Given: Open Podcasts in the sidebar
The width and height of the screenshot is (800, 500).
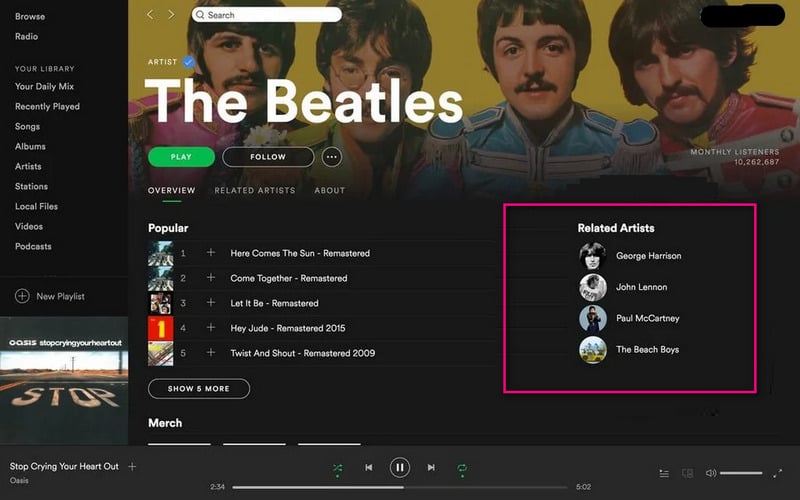Looking at the screenshot, I should [x=33, y=246].
